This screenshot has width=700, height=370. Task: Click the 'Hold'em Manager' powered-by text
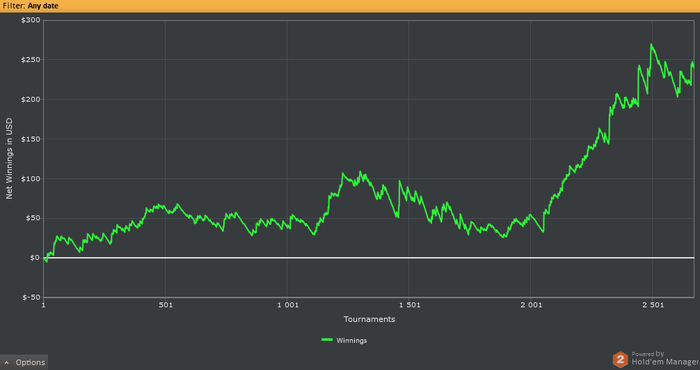tap(665, 362)
